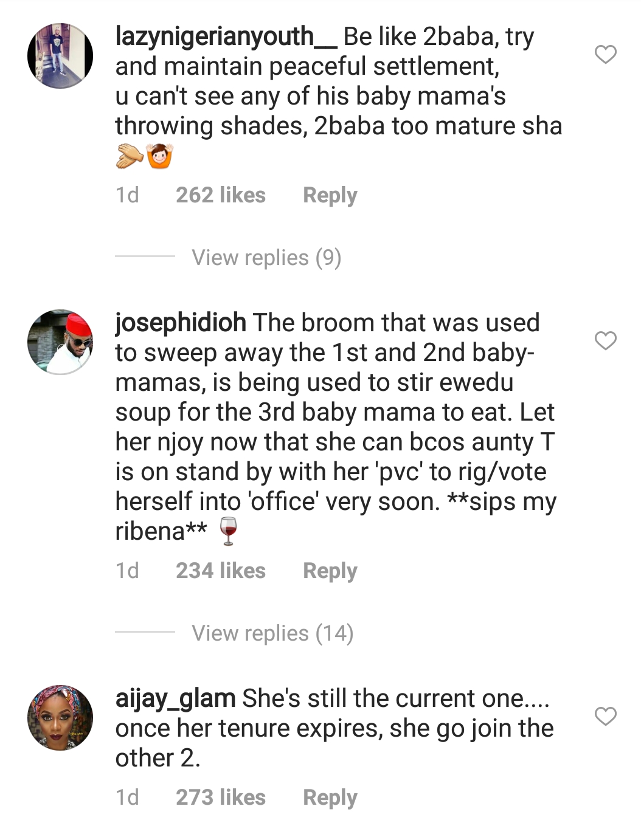
Task: Expand View replies (14)
Action: pos(272,633)
